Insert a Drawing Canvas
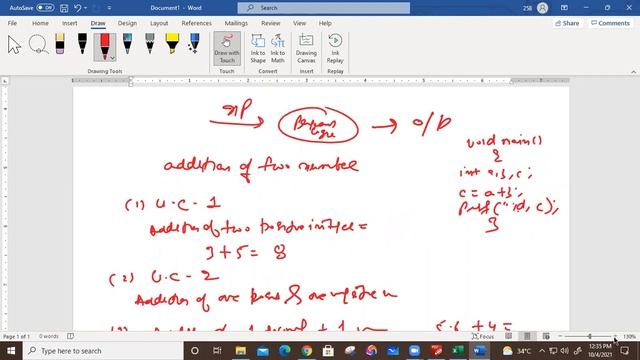 point(306,49)
